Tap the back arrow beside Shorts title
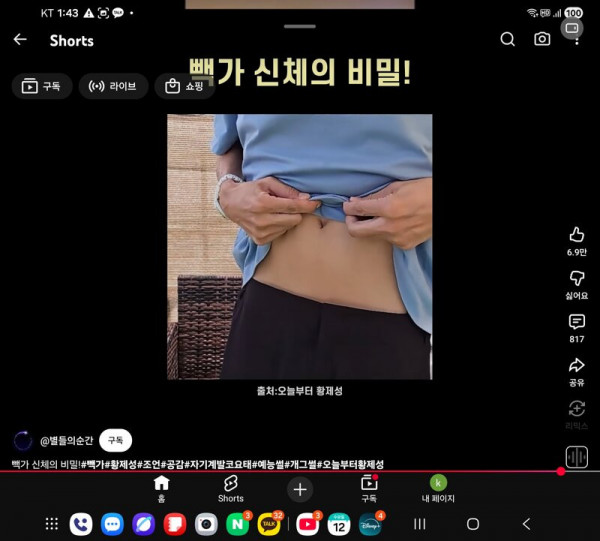This screenshot has height=541, width=600. 20,40
